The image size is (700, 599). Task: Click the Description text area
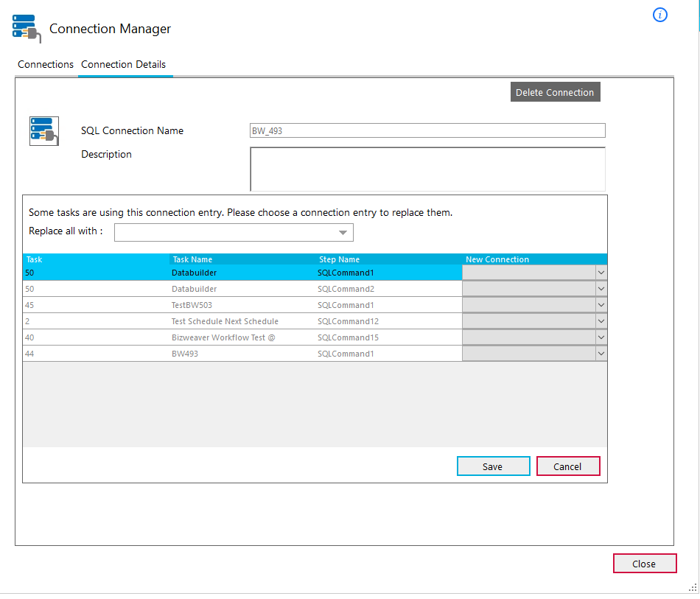pos(427,169)
